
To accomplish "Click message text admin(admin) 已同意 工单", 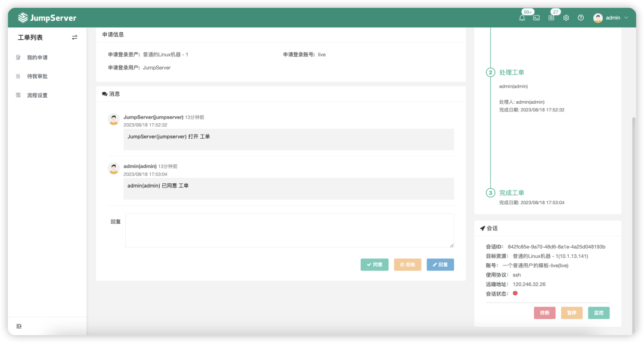I will pos(157,186).
